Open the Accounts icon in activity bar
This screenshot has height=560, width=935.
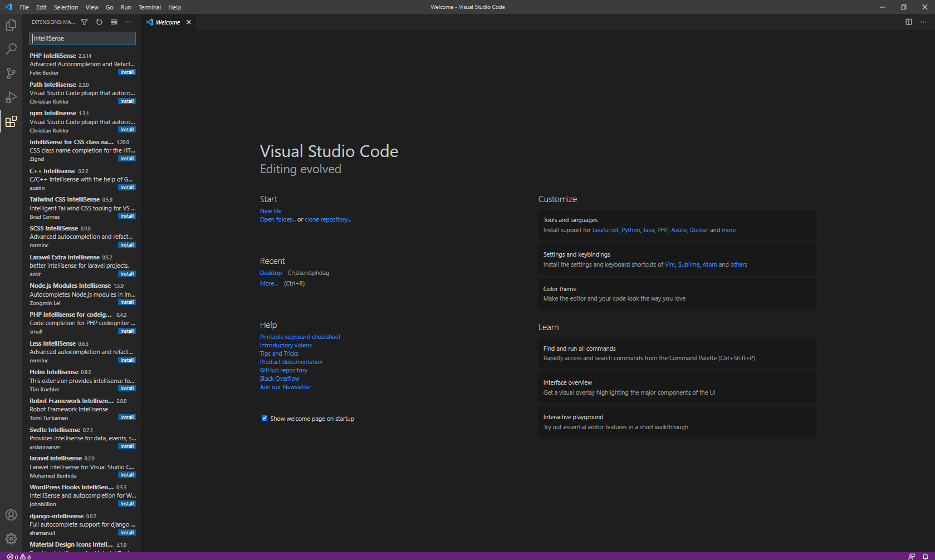pos(11,515)
